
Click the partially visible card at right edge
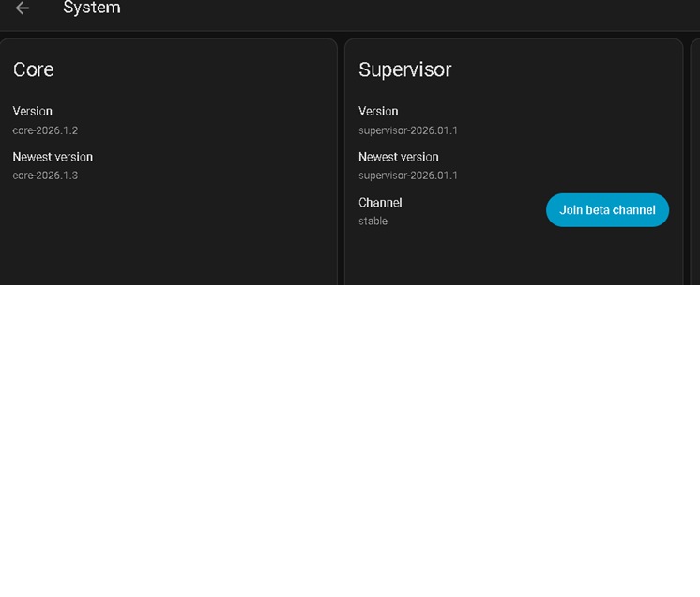coord(695,160)
